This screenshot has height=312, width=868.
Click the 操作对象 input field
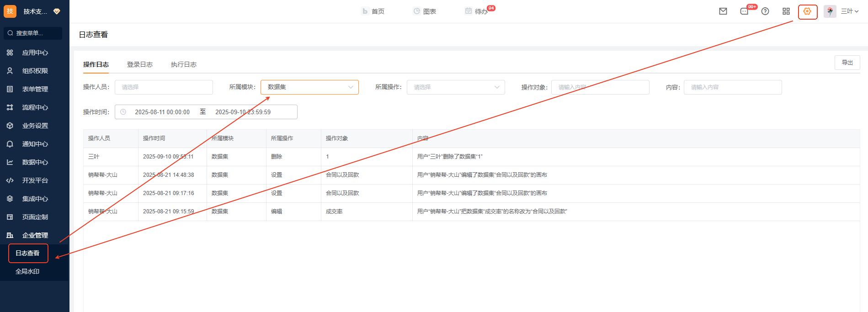pyautogui.click(x=600, y=87)
